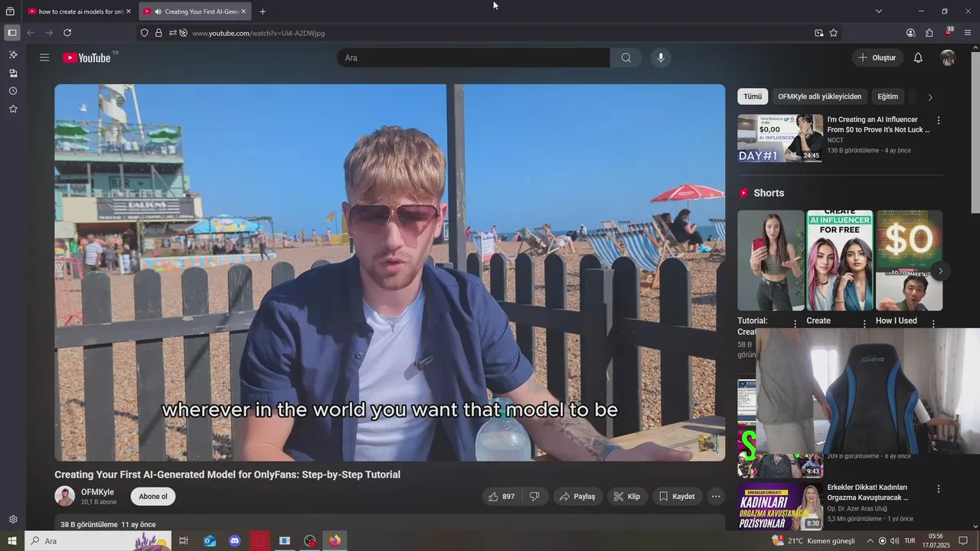
Task: Open Firefox bookmarks sidebar star icon
Action: point(13,109)
